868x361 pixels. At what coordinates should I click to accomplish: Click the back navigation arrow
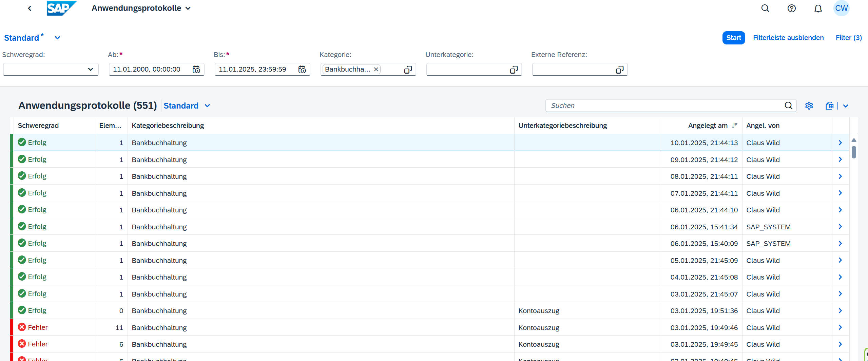(30, 8)
